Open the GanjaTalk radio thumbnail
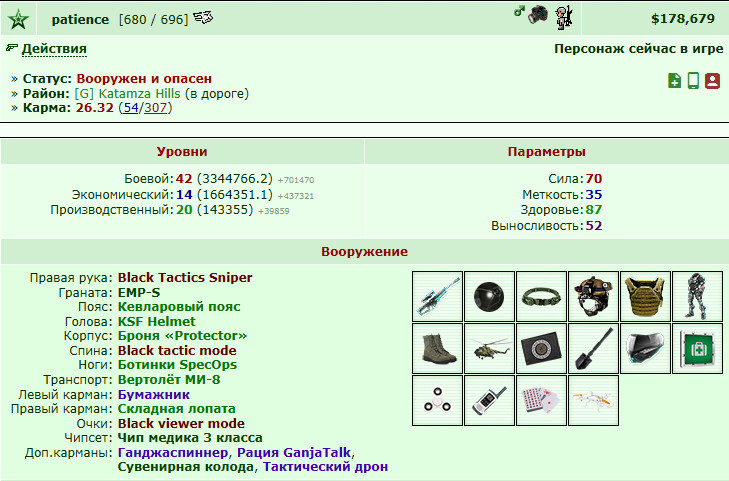The width and height of the screenshot is (729, 481). (x=489, y=401)
